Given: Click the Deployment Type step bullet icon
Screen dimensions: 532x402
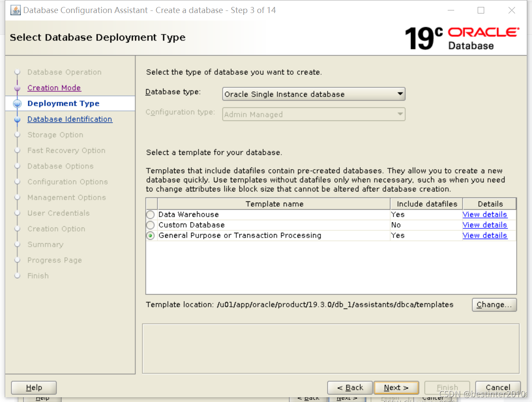Looking at the screenshot, I should pyautogui.click(x=17, y=104).
